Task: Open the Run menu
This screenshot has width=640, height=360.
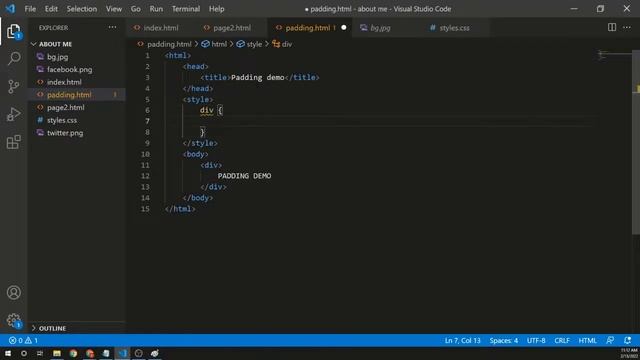Action: click(156, 9)
